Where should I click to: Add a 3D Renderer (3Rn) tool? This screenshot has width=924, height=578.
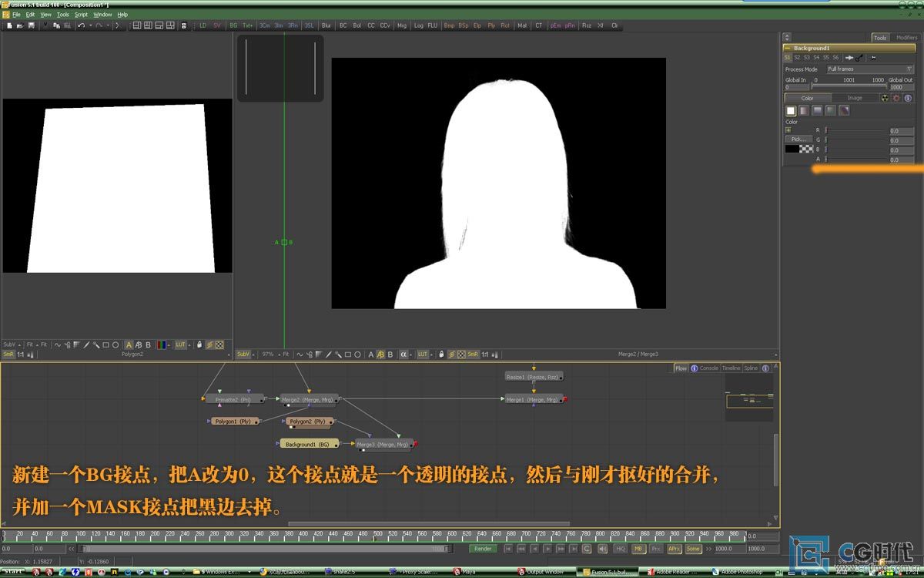(x=293, y=25)
